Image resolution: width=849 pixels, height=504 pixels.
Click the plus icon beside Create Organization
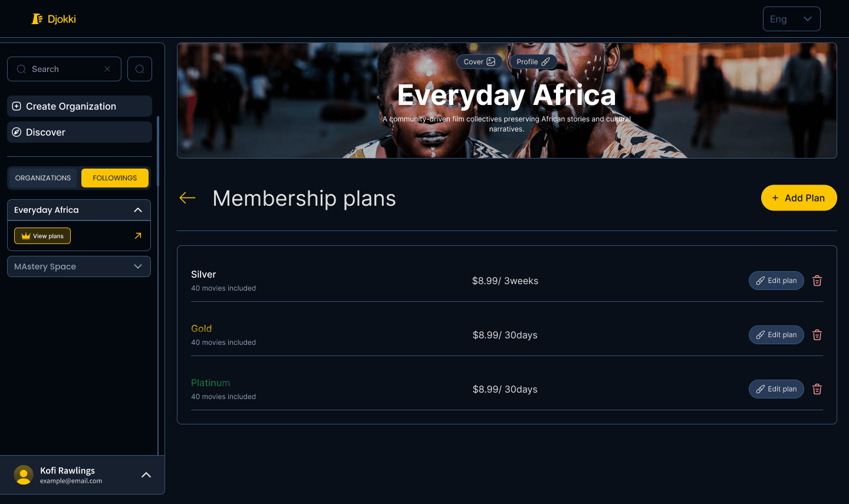[x=17, y=106]
